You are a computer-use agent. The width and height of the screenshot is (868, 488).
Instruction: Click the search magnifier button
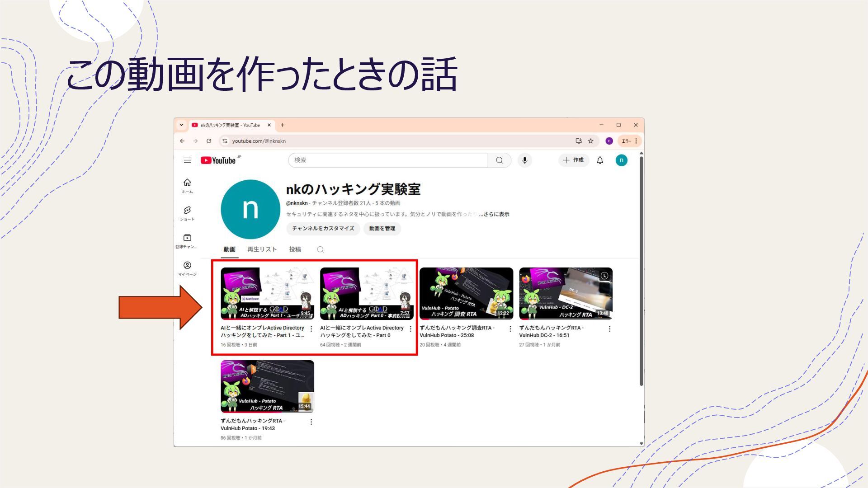pos(499,160)
